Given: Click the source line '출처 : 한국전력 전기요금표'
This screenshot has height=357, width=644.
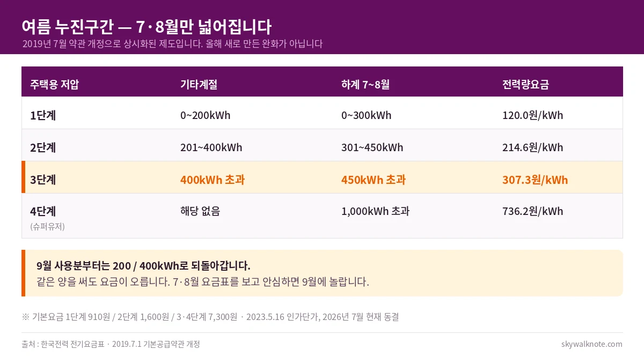Looking at the screenshot, I should pyautogui.click(x=111, y=344).
